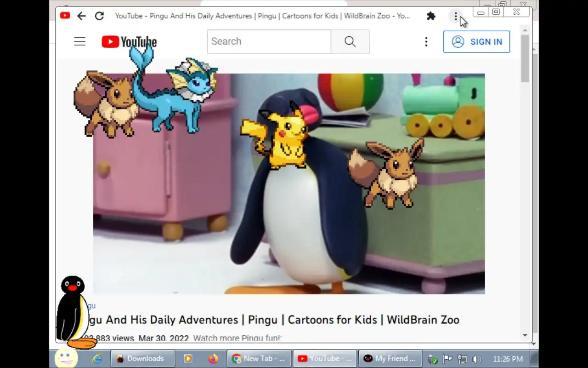
Task: Click the "Mar 30, 2022" upload date
Action: click(164, 338)
